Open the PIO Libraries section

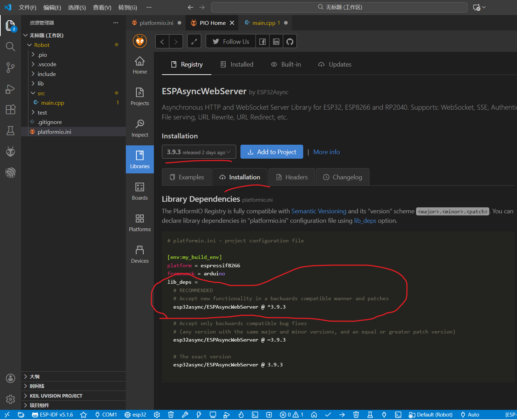(x=140, y=159)
